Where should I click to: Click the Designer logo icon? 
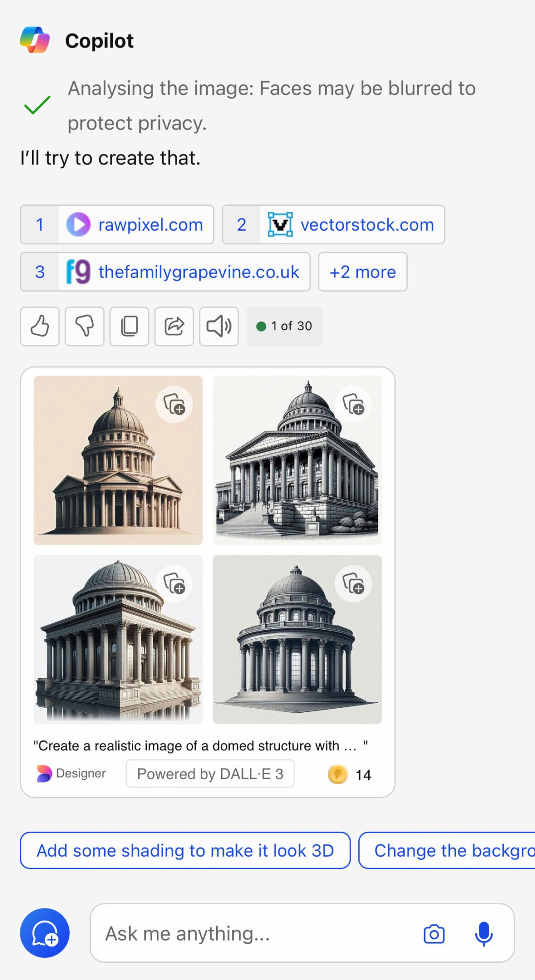click(44, 773)
